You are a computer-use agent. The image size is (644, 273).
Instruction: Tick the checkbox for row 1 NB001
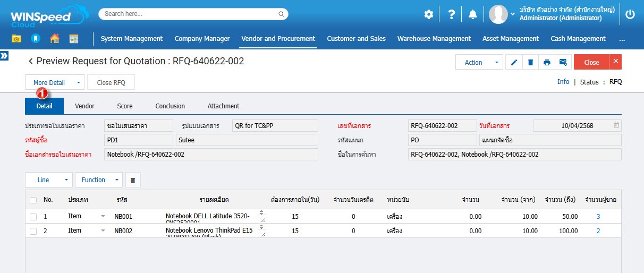(x=33, y=217)
